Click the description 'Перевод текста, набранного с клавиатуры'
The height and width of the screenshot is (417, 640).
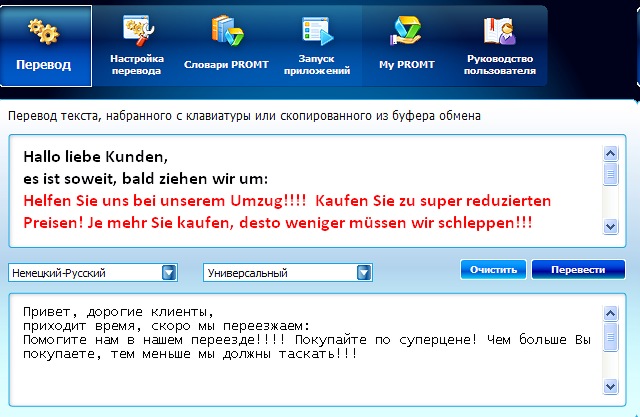pos(129,116)
